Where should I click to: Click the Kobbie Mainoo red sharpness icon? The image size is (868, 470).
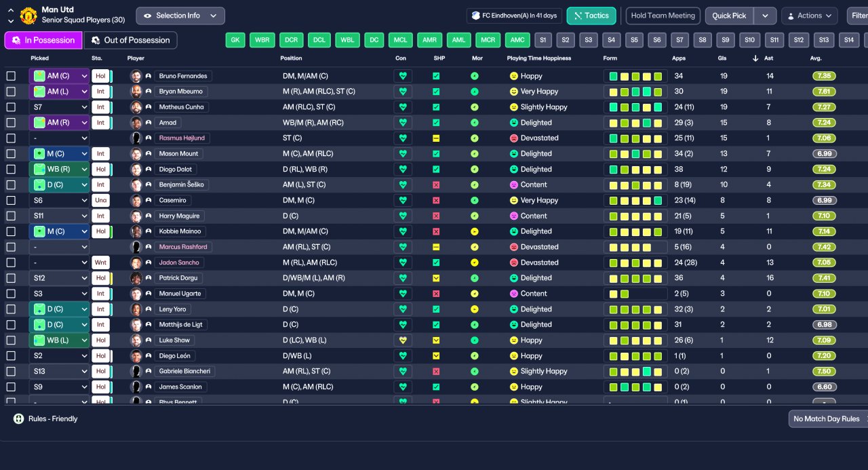pyautogui.click(x=436, y=231)
